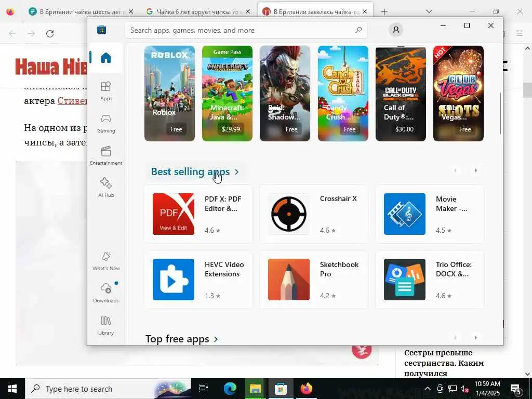Open the Firefox list all tabs dropdown
This screenshot has height=399, width=532.
(429, 11)
